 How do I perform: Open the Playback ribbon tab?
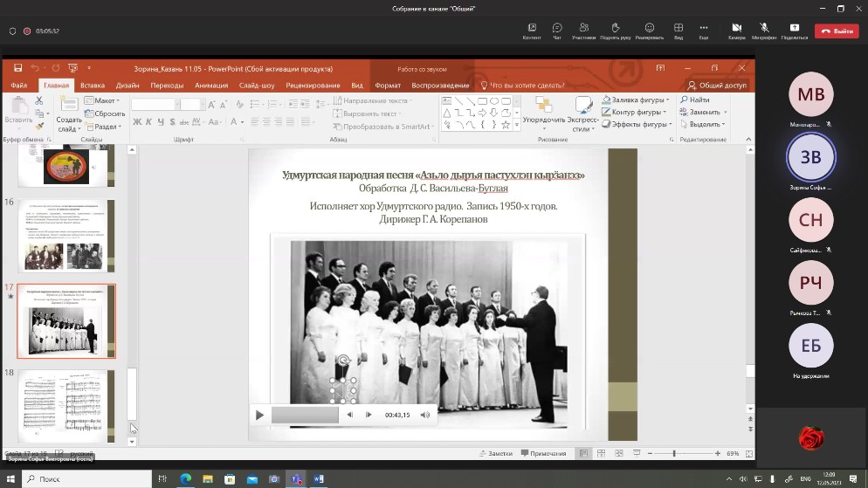(440, 86)
